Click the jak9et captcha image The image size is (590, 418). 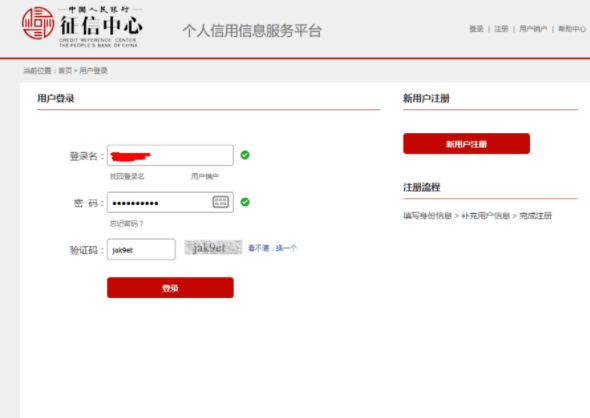coord(213,248)
